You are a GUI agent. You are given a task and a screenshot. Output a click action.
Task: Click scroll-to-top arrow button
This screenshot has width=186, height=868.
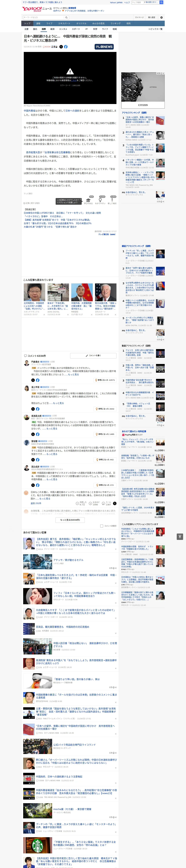coord(180,536)
